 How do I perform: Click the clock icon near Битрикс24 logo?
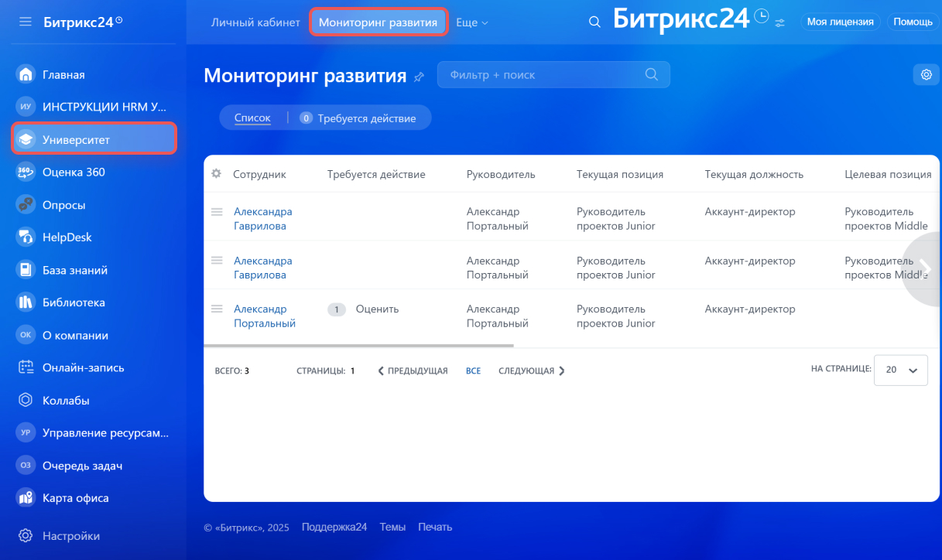click(761, 16)
